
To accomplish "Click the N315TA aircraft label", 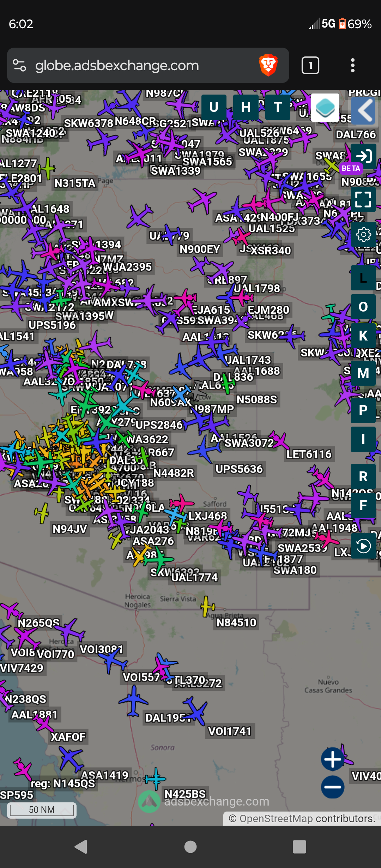I will tap(75, 183).
